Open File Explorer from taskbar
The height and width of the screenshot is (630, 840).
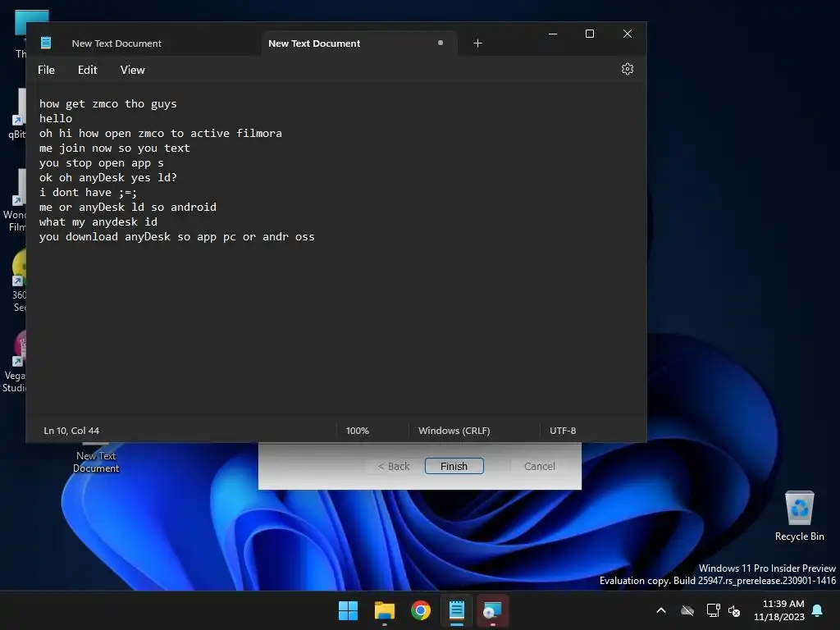[x=384, y=610]
